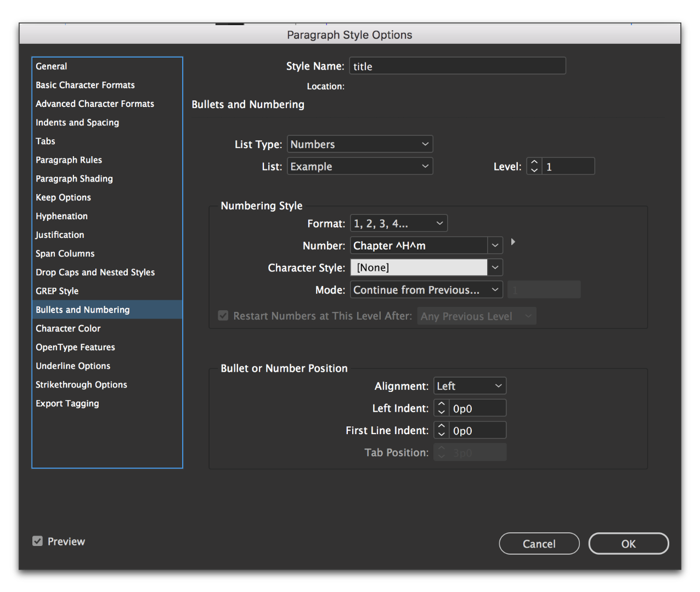Click the Number text field with Chapter ^H^m
700x592 pixels.
coord(418,246)
